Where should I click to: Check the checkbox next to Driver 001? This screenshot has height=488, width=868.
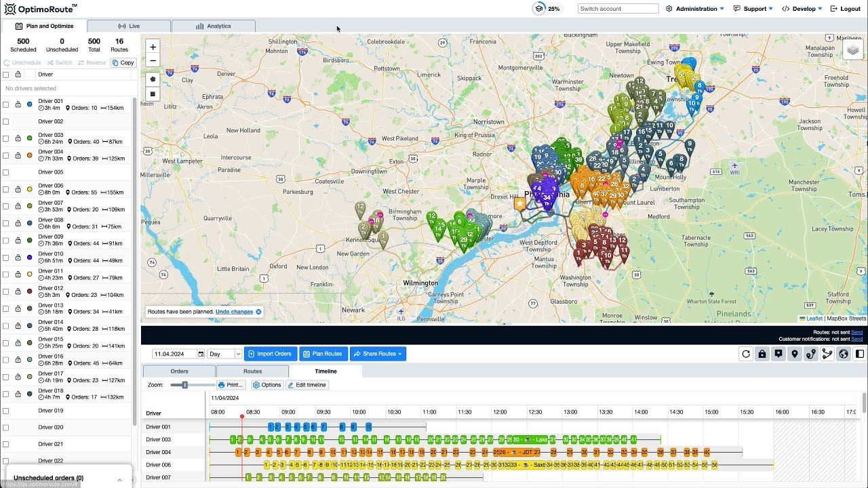5,104
